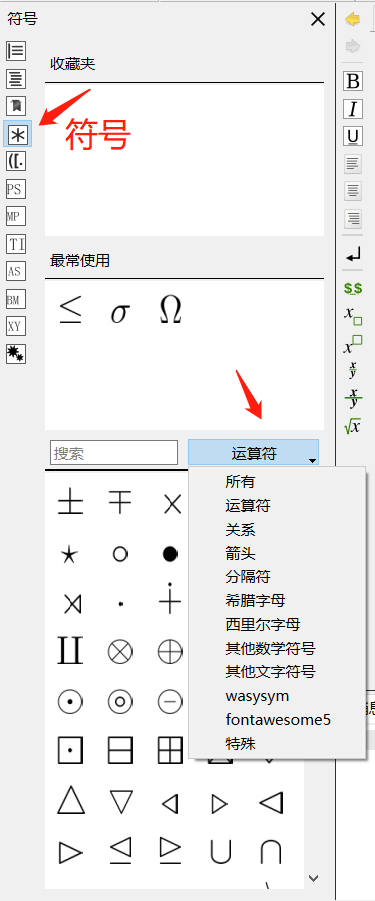Open the structure view sidebar icon

pyautogui.click(x=16, y=51)
